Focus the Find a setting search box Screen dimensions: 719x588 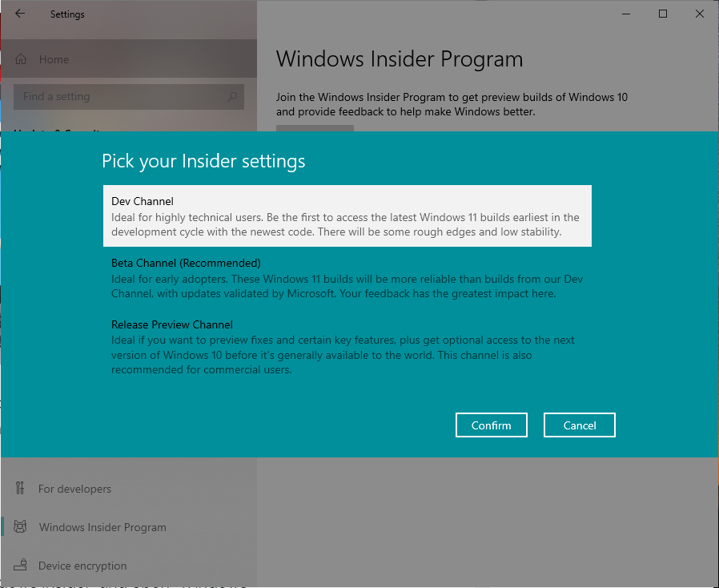tap(120, 97)
